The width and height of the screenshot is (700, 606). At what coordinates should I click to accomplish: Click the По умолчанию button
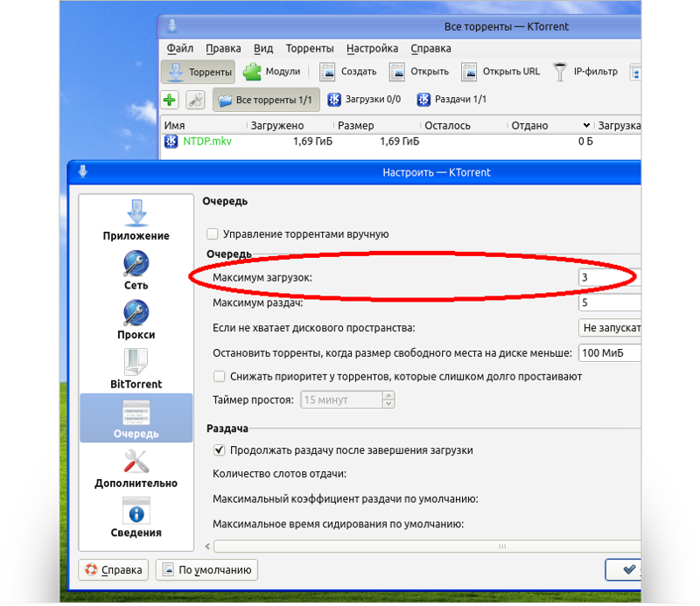click(x=206, y=570)
